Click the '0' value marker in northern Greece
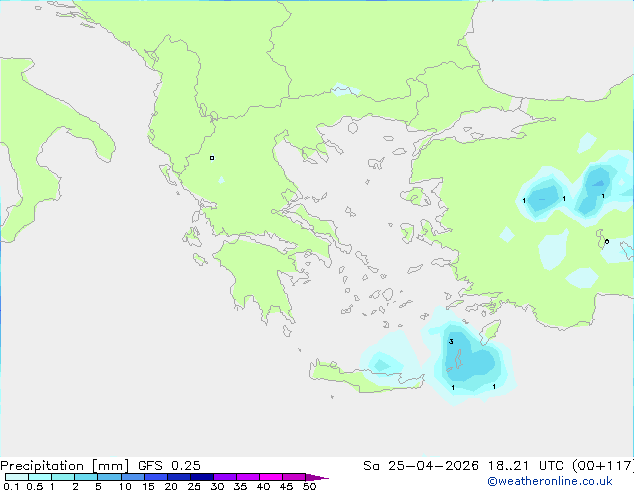Viewport: 634px width, 490px height. [x=212, y=158]
